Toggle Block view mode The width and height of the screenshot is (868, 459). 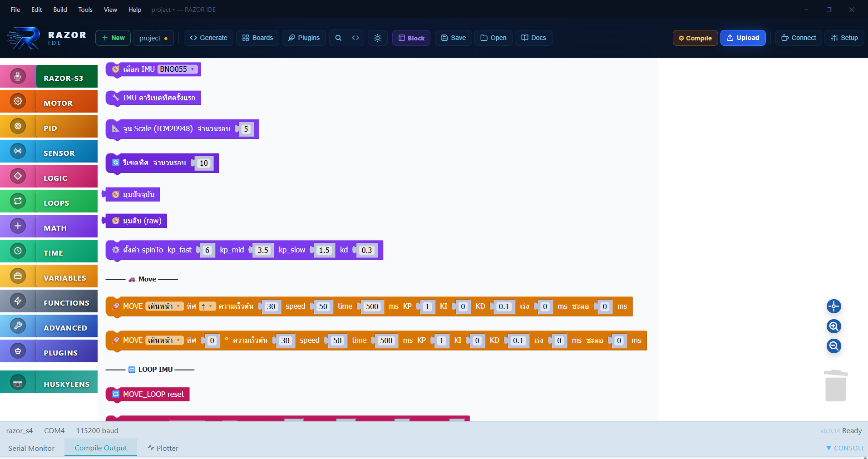pyautogui.click(x=411, y=38)
